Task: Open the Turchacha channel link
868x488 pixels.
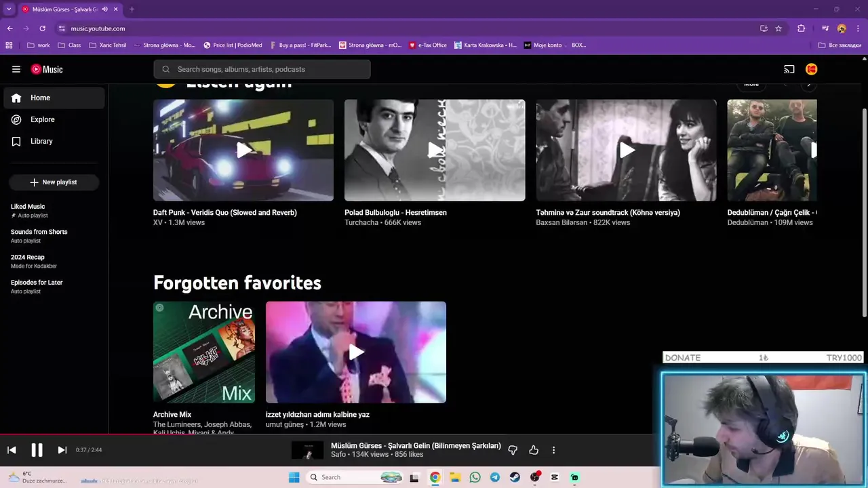Action: click(361, 222)
